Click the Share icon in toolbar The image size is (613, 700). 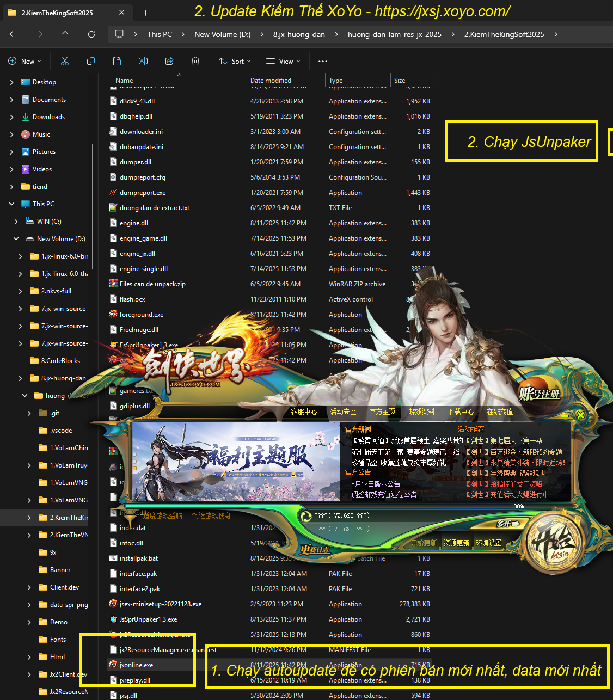point(169,61)
